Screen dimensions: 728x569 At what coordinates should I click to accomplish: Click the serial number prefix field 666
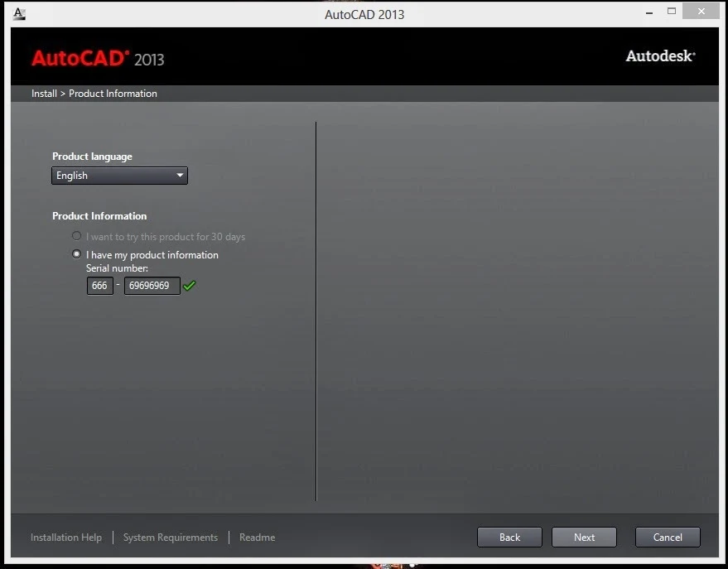tap(100, 286)
